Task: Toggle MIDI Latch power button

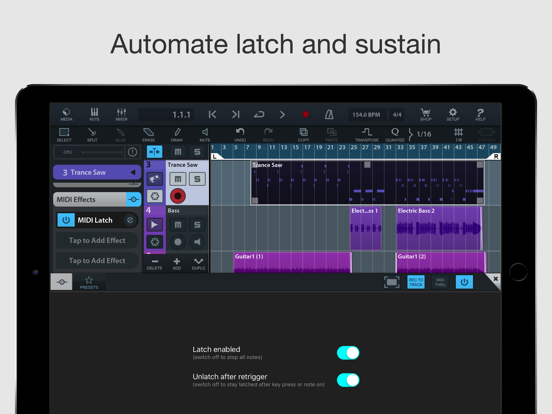Action: (66, 220)
